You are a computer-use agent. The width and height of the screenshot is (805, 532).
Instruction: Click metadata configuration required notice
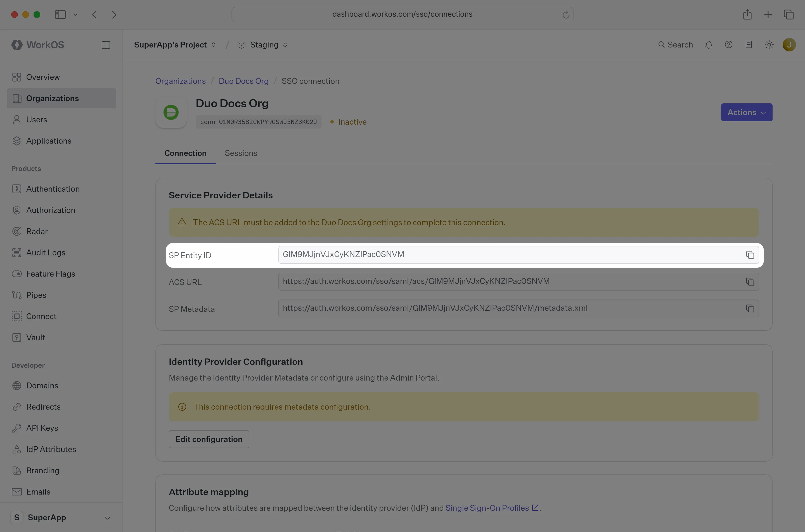coord(464,407)
